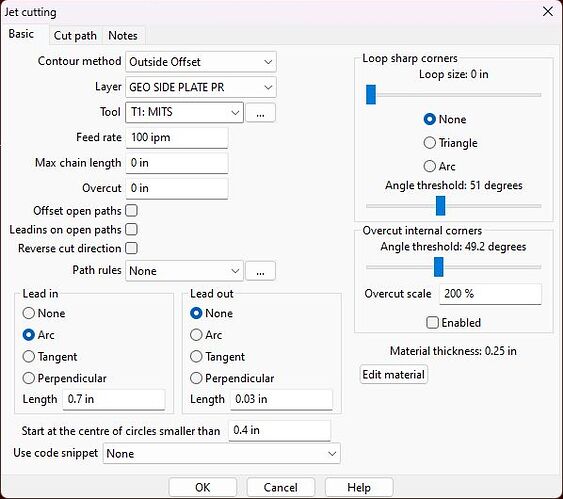The image size is (563, 499).
Task: Confirm settings with OK button
Action: (203, 487)
